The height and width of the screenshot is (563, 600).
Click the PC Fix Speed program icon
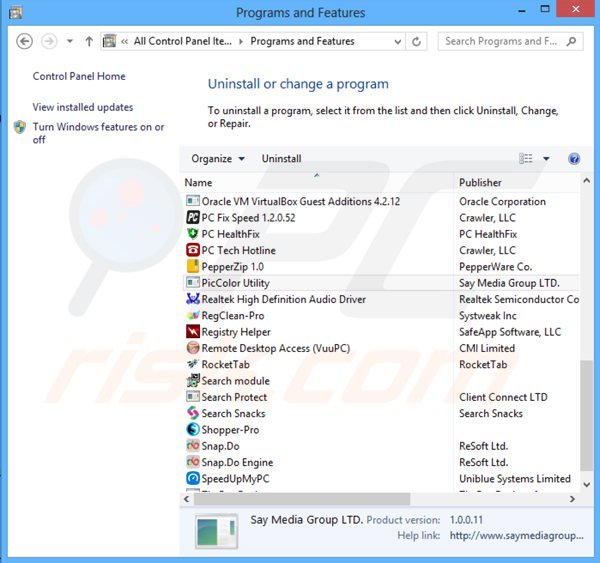click(x=193, y=217)
